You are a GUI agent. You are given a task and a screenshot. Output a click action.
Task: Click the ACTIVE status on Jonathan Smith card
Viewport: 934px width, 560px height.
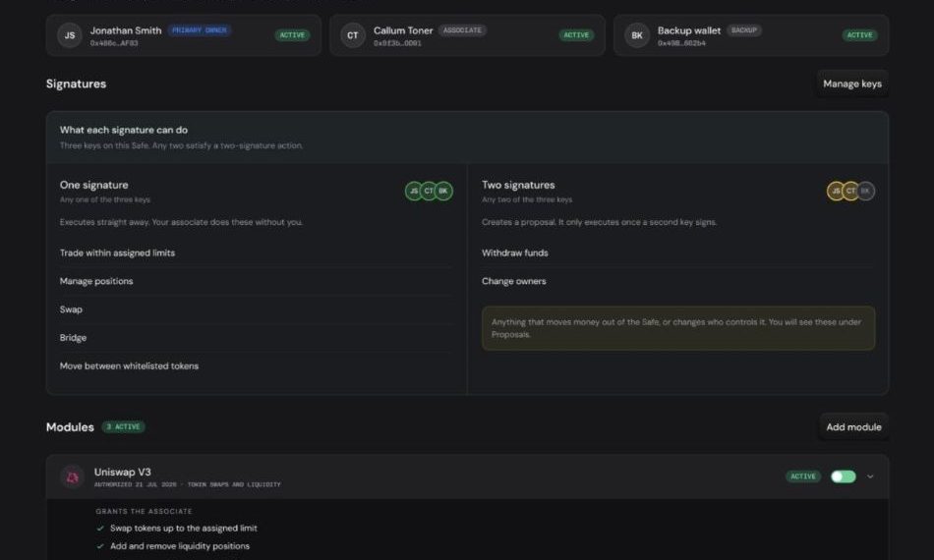292,35
